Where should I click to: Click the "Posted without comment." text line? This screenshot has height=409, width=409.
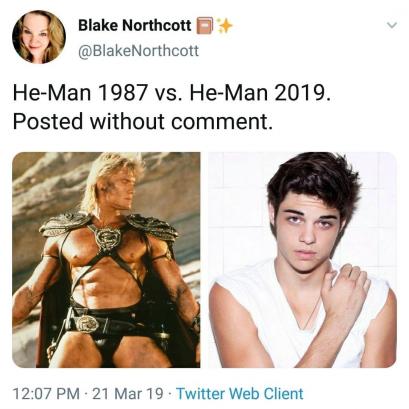143,121
